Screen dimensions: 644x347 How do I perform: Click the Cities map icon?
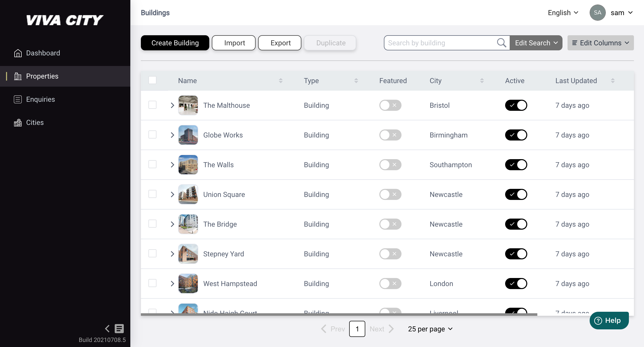coord(18,123)
